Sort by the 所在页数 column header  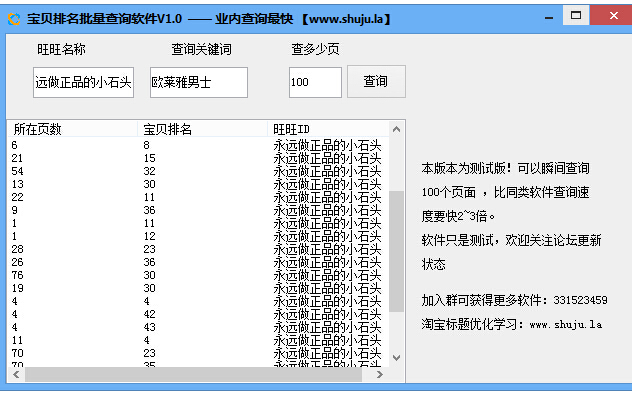pyautogui.click(x=73, y=129)
